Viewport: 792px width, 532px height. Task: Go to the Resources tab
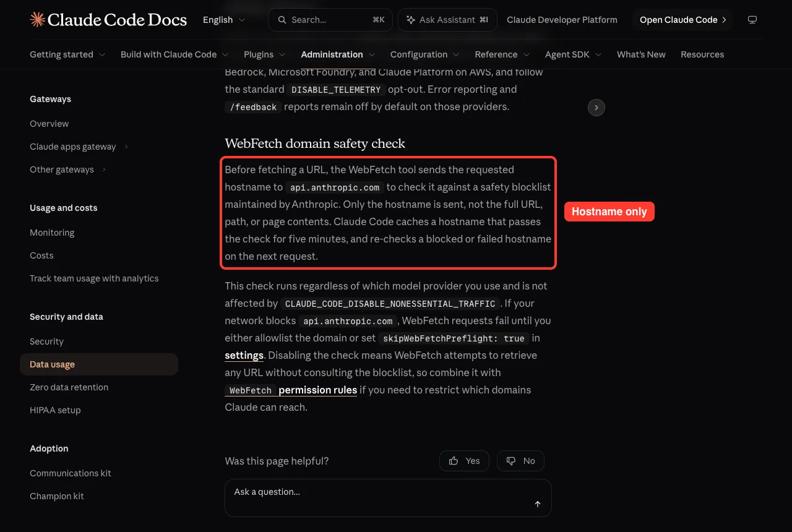coord(702,54)
